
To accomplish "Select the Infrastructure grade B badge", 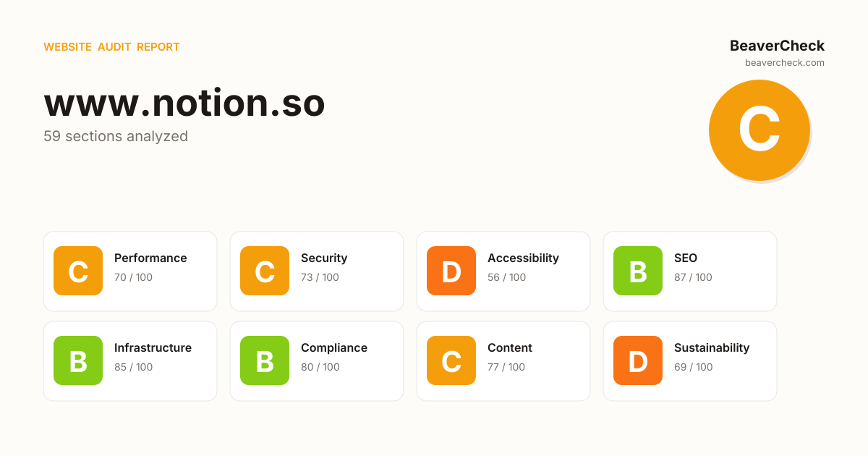I will point(78,360).
